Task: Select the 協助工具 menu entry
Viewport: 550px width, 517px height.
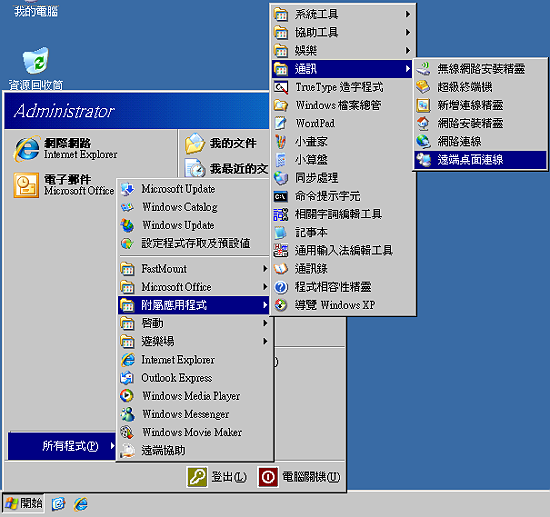Action: coord(342,32)
